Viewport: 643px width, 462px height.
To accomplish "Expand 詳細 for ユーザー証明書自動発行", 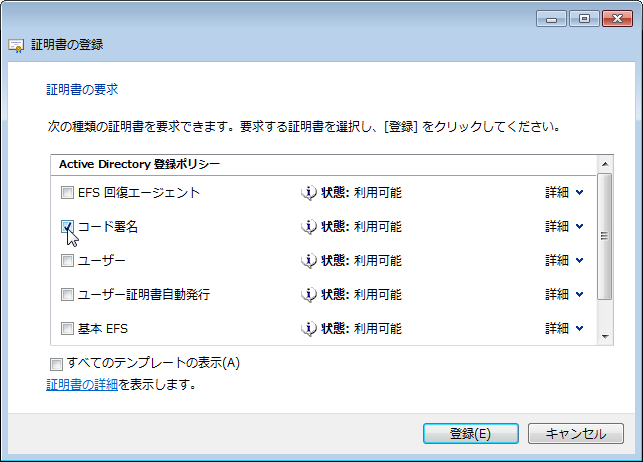I will [564, 294].
